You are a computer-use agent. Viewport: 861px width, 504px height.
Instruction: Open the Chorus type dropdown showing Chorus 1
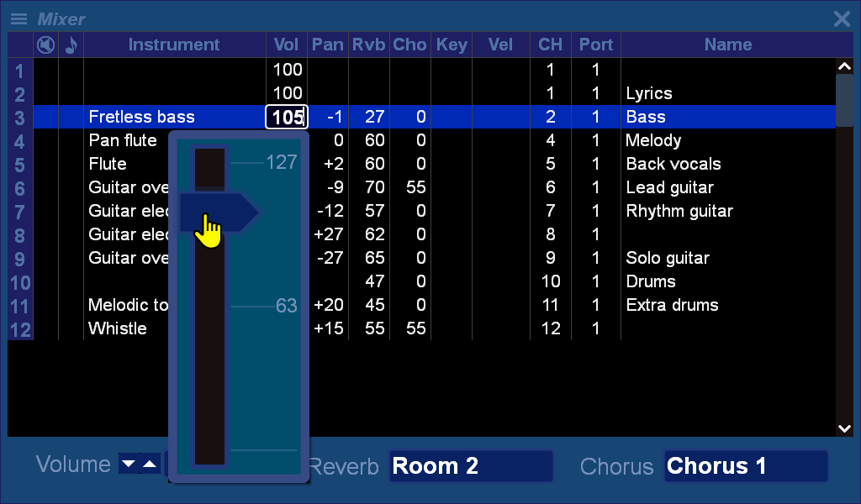click(x=746, y=466)
